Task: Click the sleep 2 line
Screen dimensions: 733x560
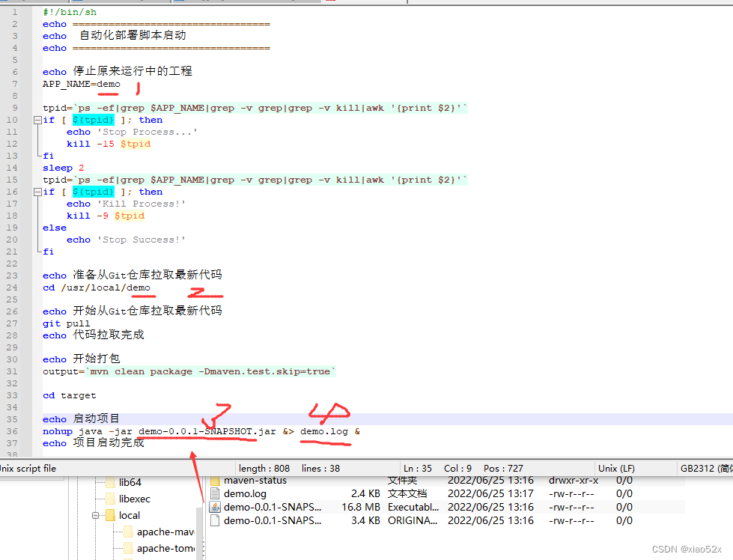Action: pos(64,168)
